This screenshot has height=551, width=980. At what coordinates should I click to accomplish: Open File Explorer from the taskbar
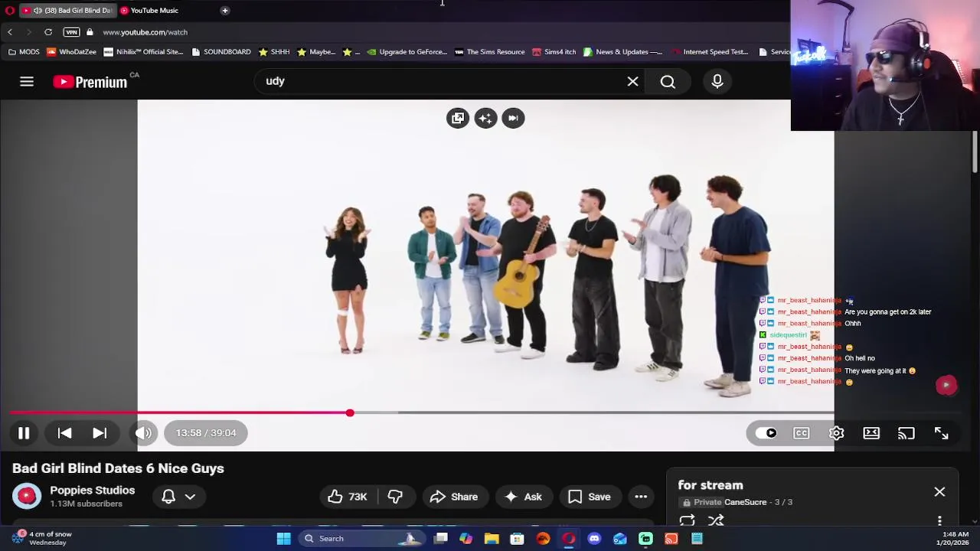pos(492,539)
